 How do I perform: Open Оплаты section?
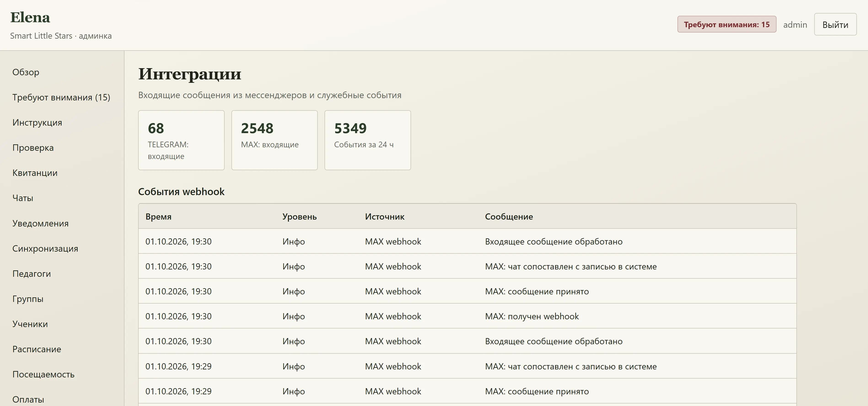click(28, 399)
